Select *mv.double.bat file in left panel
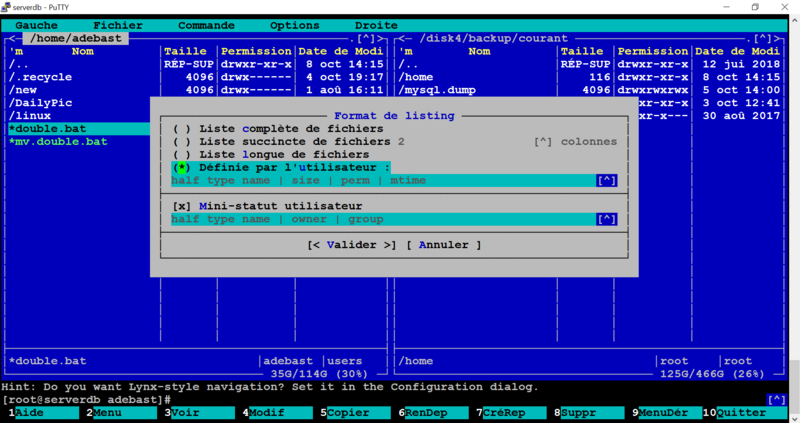 tap(58, 141)
